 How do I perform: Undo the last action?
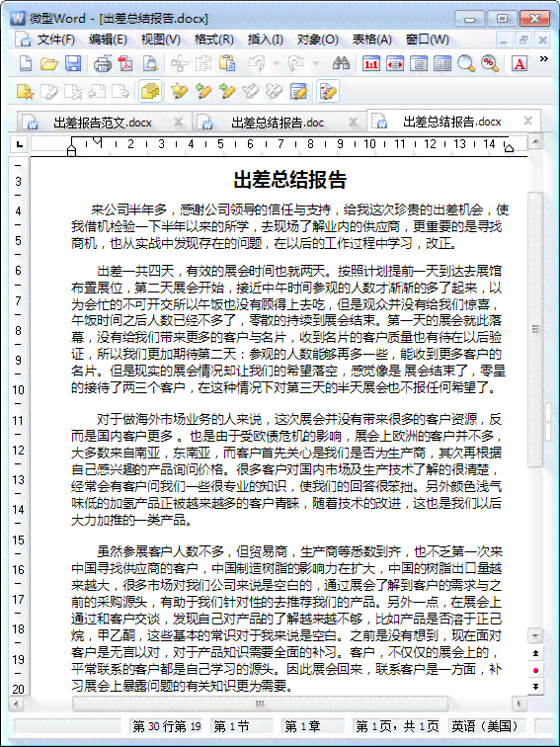pyautogui.click(x=257, y=63)
